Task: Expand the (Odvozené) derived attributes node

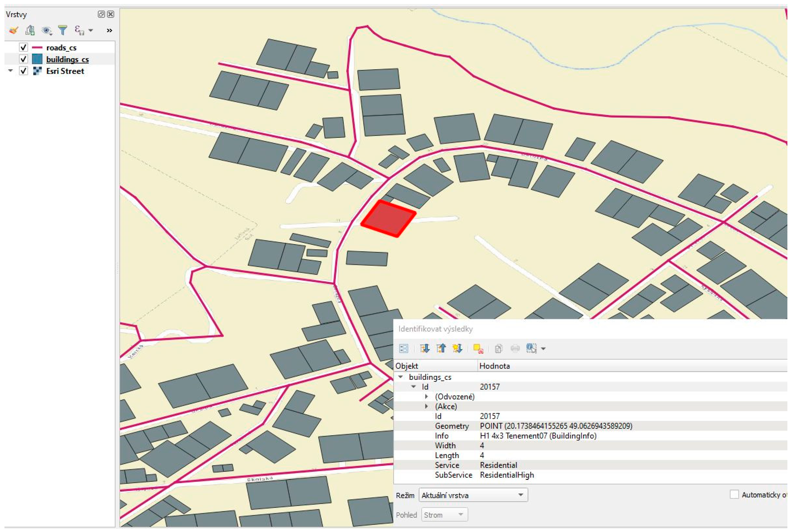Action: click(x=427, y=396)
